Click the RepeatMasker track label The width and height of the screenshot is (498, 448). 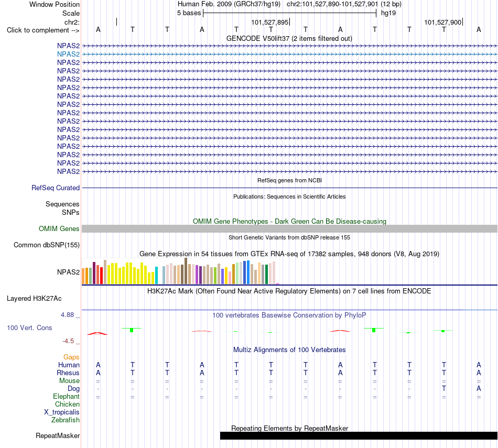(x=58, y=435)
